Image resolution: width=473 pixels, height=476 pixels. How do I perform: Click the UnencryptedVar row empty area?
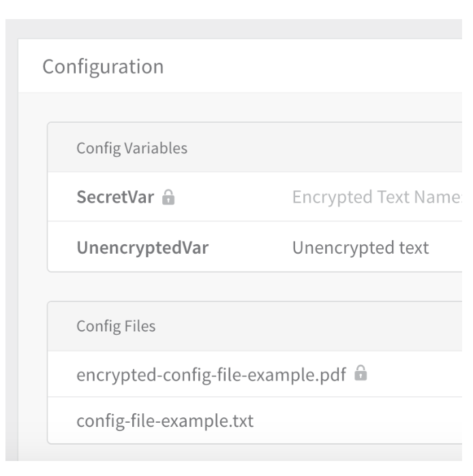point(249,248)
